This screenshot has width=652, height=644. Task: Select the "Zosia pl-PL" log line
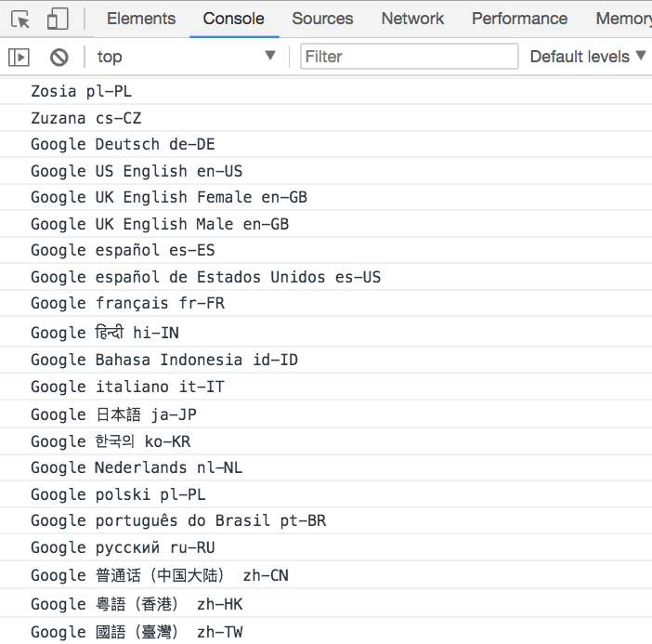(326, 91)
